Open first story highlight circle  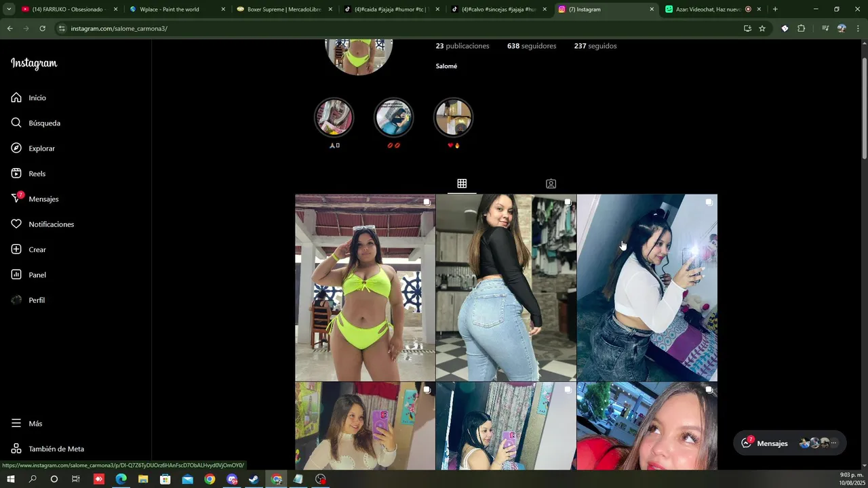[x=334, y=117]
